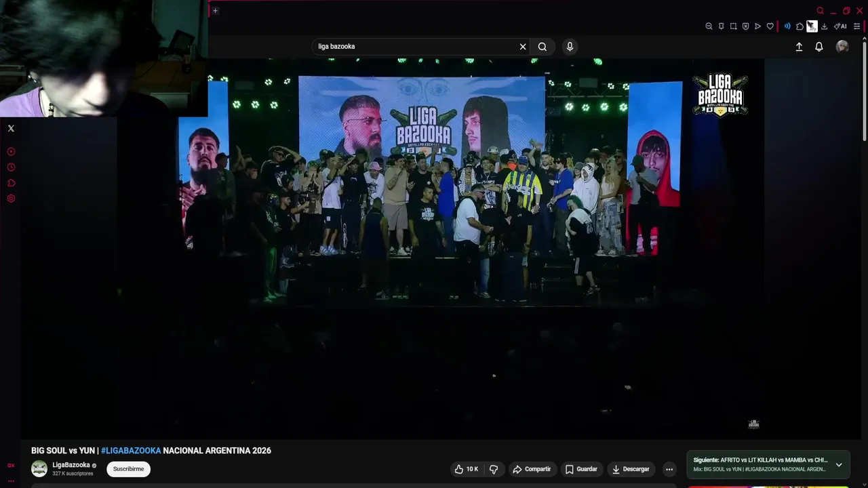Open the three-dots more actions menu
The width and height of the screenshot is (868, 488).
[669, 469]
